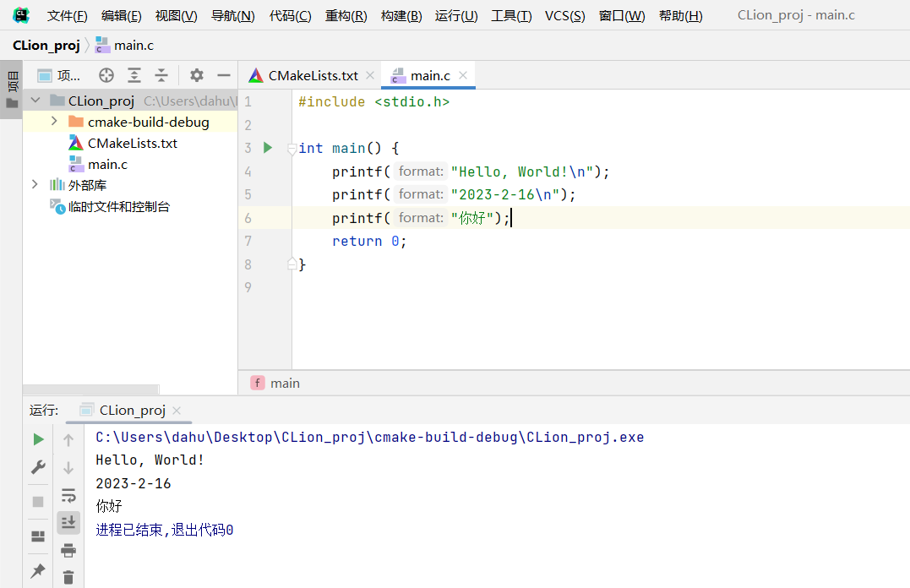This screenshot has width=910, height=588.
Task: Select main.c in project tree
Action: tap(98, 164)
